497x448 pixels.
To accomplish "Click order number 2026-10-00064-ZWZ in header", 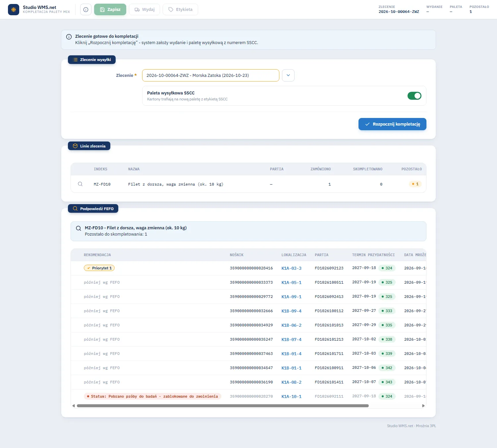I will coord(399,12).
